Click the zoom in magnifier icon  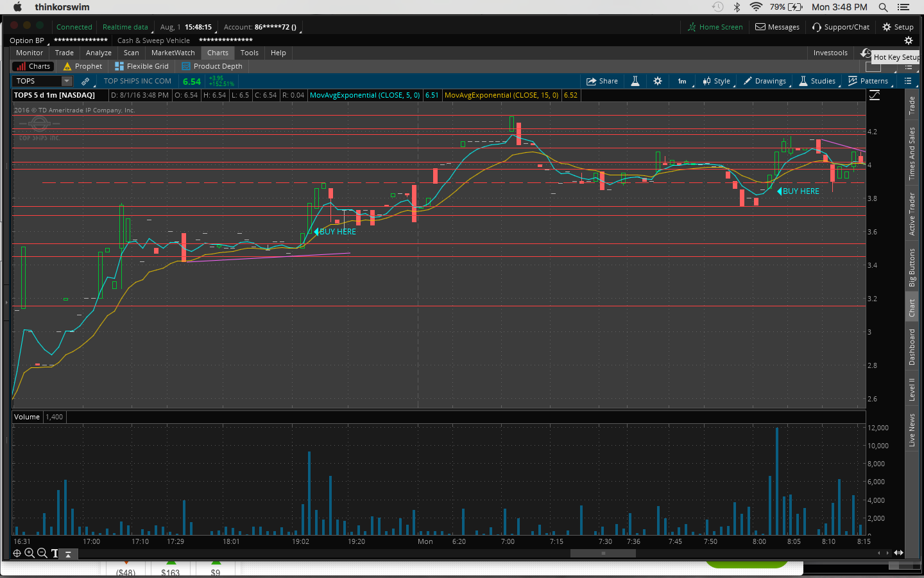pos(30,553)
